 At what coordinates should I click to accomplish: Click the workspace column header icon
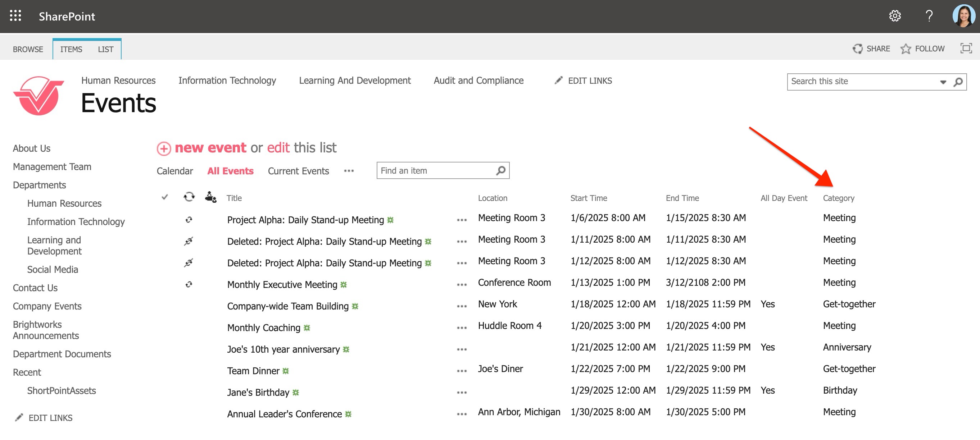coord(210,197)
